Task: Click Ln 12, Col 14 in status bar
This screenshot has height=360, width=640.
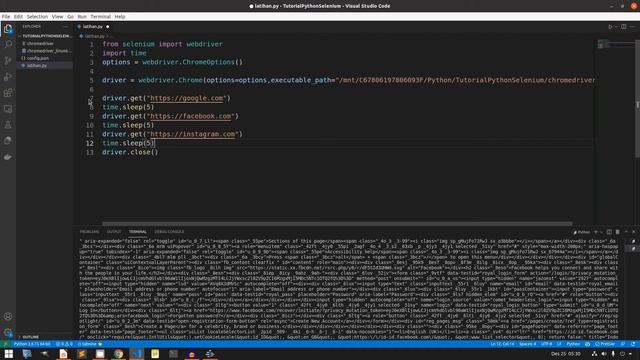Action: (x=502, y=344)
